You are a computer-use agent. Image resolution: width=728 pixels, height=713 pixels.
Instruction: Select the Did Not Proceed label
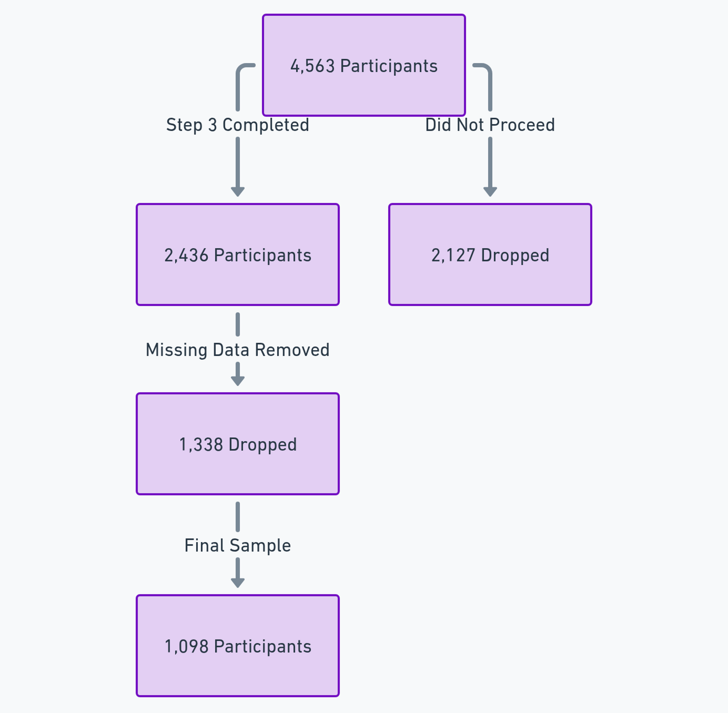point(490,125)
